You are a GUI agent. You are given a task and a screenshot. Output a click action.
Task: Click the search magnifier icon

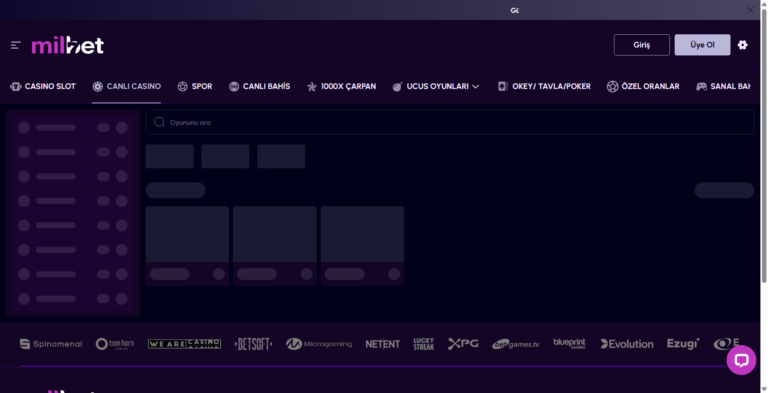pyautogui.click(x=159, y=122)
